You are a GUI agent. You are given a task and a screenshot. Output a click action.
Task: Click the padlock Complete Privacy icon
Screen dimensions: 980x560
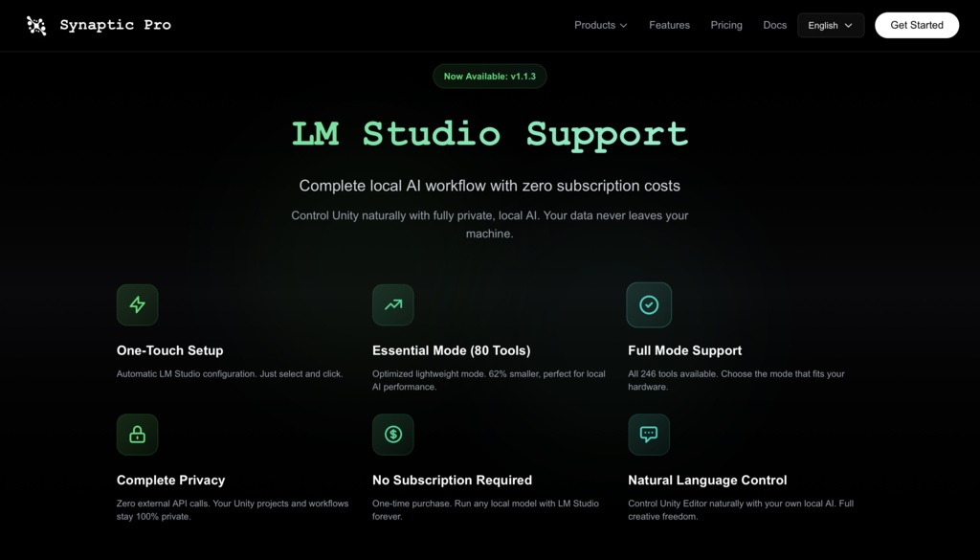coord(138,435)
